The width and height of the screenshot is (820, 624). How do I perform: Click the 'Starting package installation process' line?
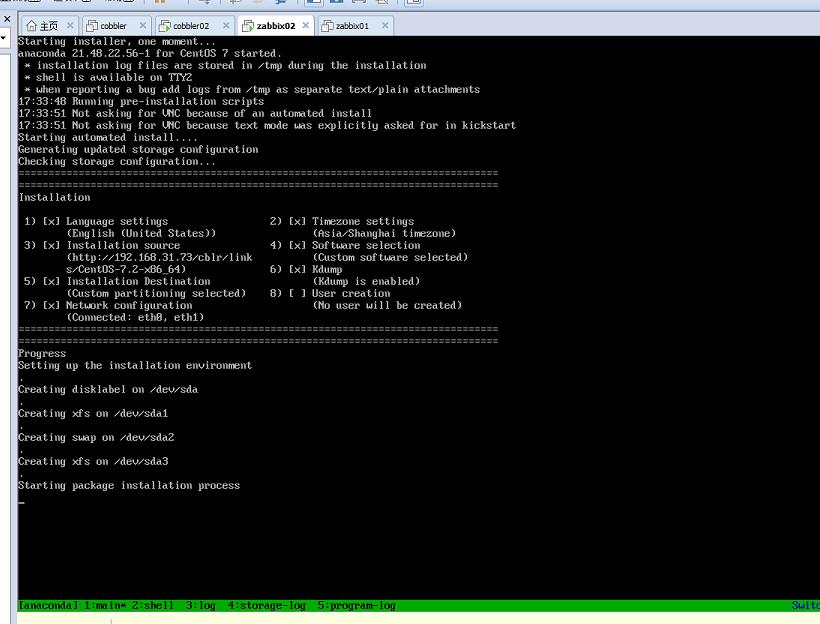click(x=128, y=485)
